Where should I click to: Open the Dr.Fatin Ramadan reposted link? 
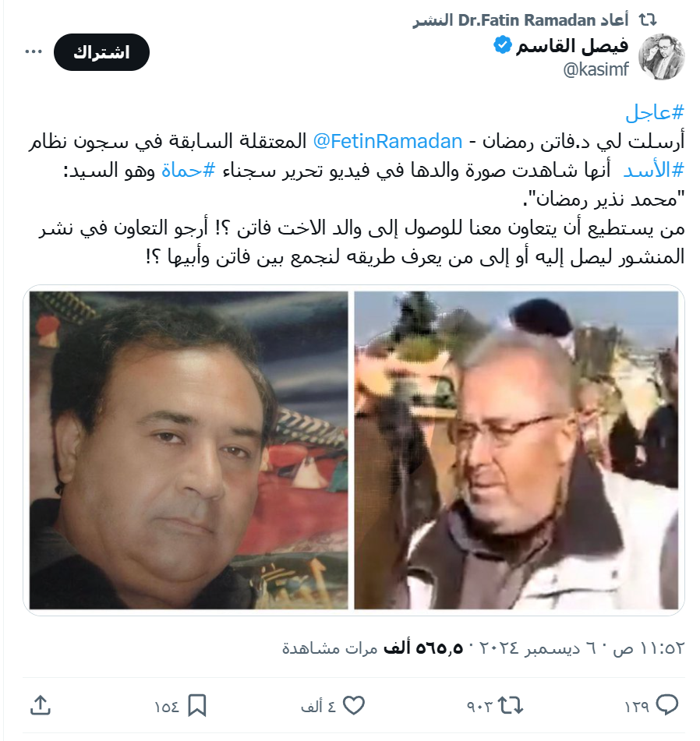[x=521, y=20]
